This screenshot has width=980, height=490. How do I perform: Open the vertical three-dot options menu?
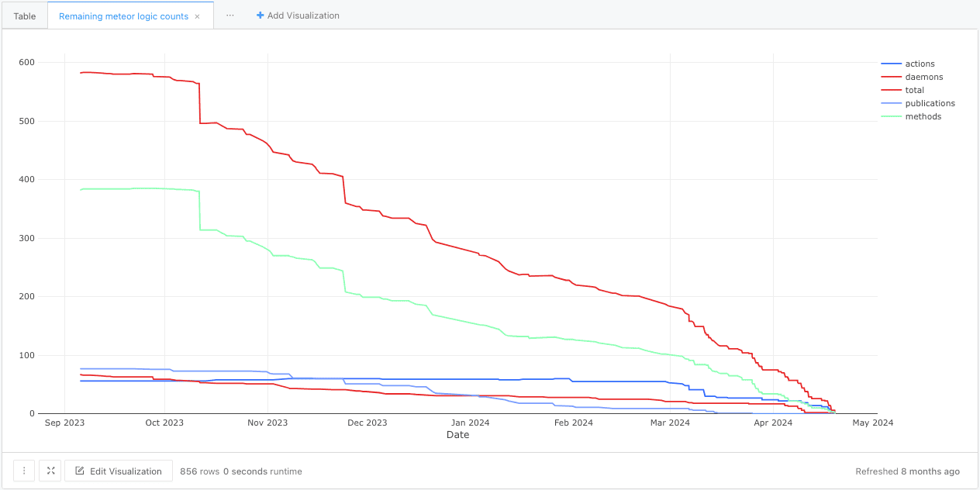click(x=24, y=471)
